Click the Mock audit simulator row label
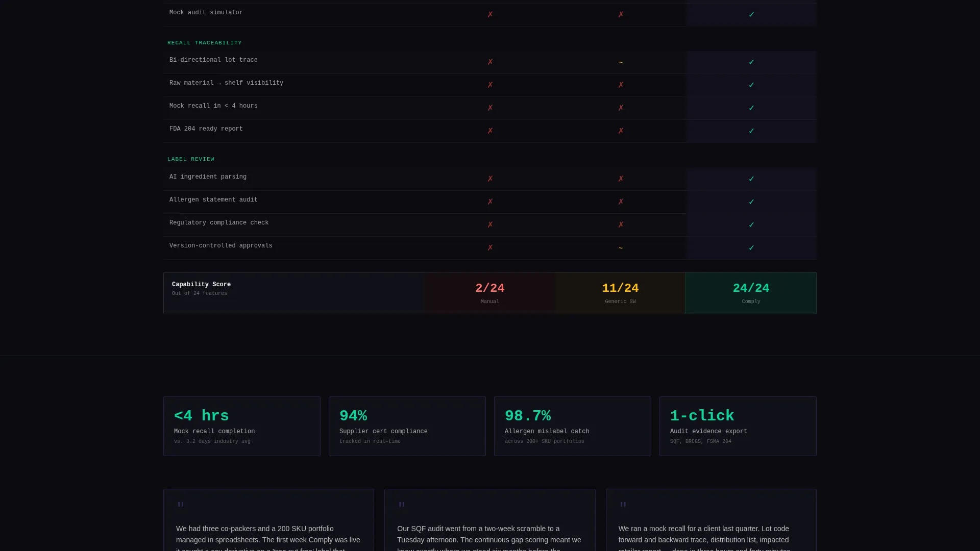The height and width of the screenshot is (551, 980). [x=206, y=13]
